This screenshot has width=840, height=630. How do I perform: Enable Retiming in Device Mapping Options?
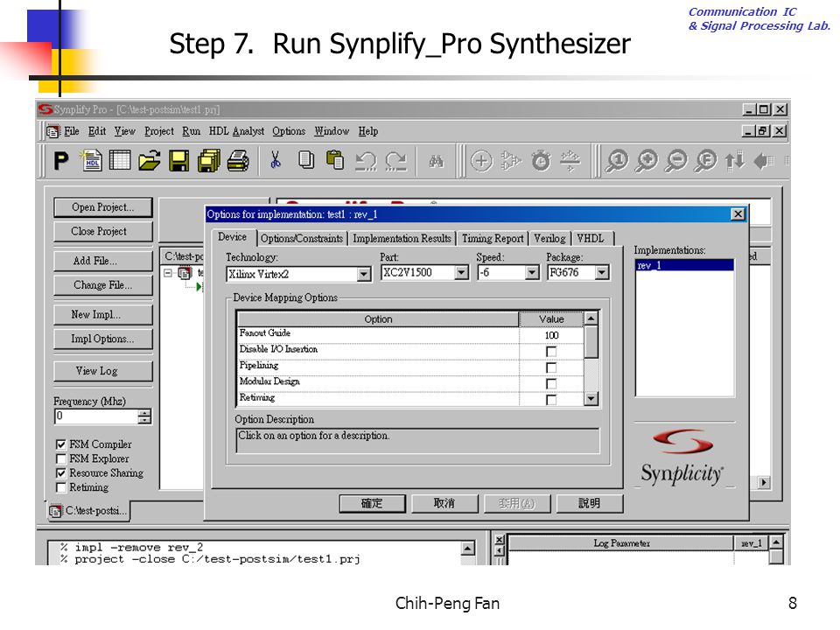(x=550, y=400)
